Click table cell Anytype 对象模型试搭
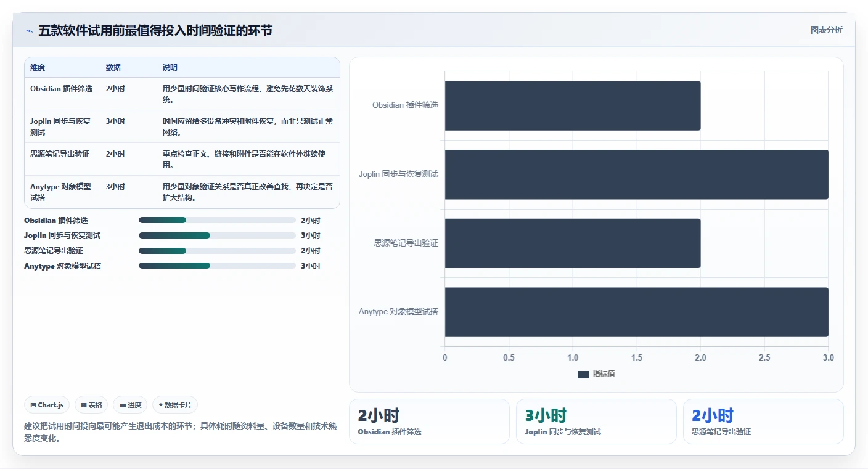This screenshot has height=469, width=868. [x=61, y=192]
